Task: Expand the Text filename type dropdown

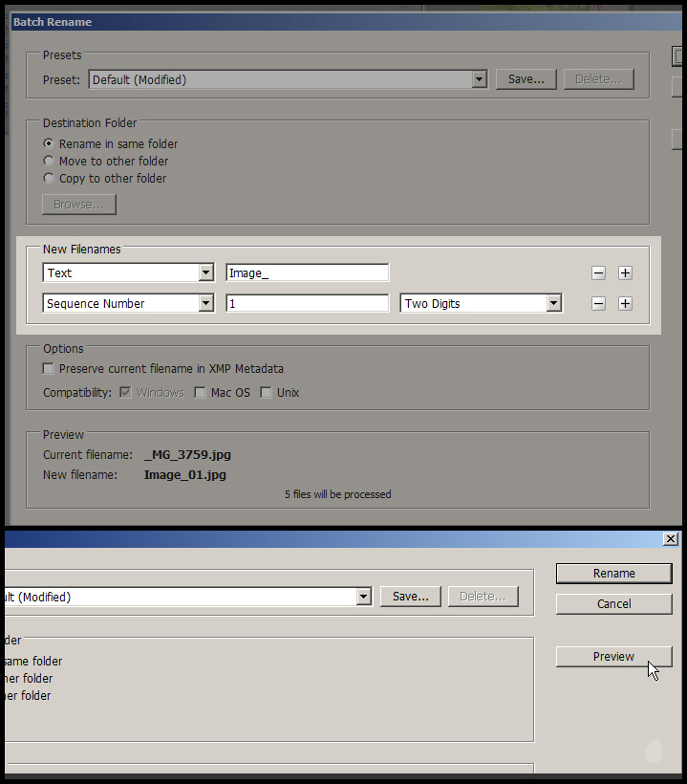Action: pyautogui.click(x=205, y=273)
